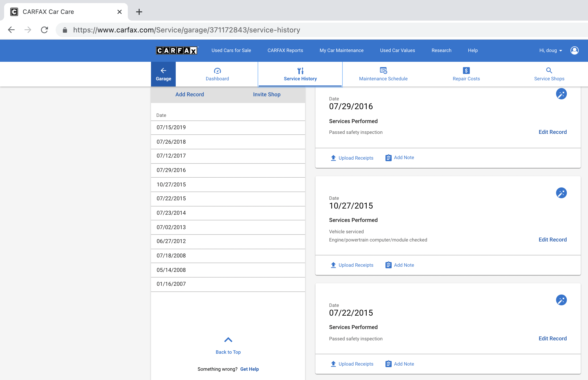Select date 06/27/2012 in the list

[228, 241]
